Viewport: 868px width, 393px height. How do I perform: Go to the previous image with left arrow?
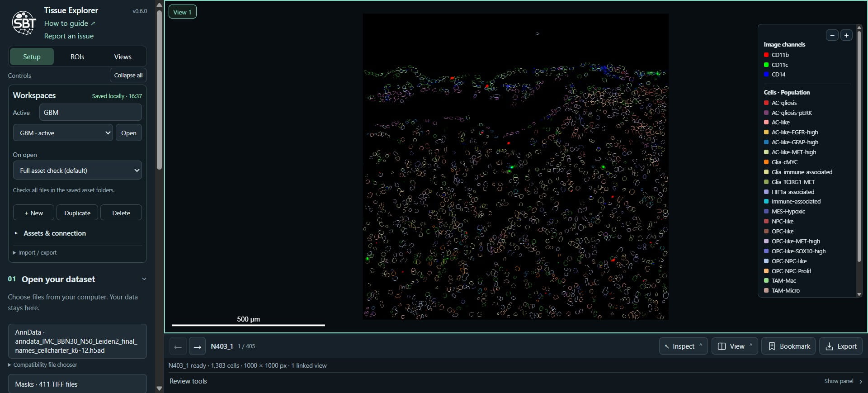coord(178,346)
